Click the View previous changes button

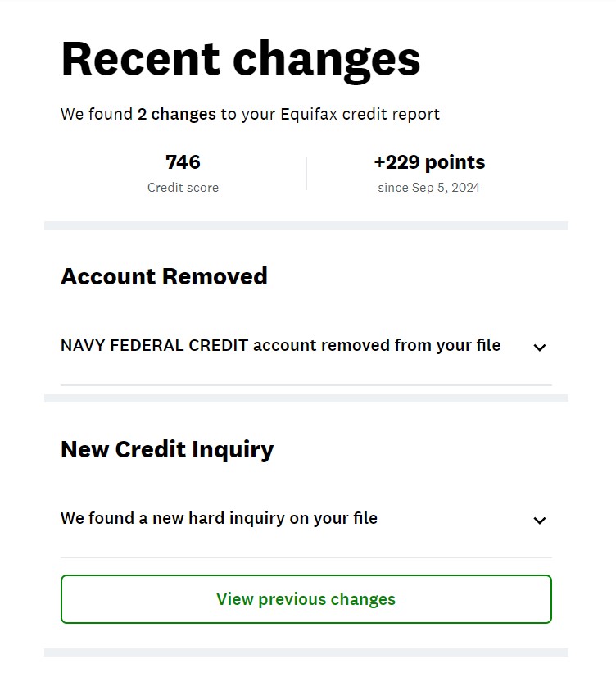click(x=306, y=599)
